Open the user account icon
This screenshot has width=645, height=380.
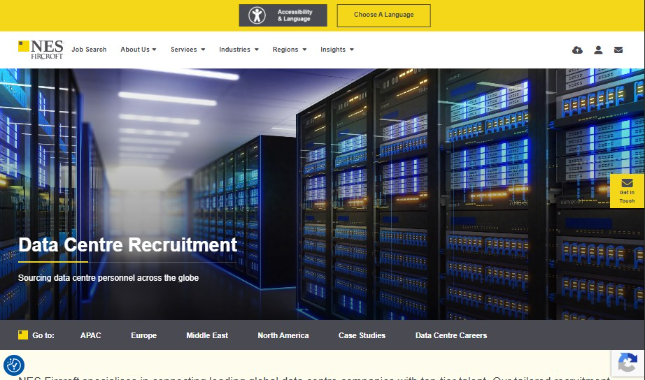pos(598,50)
